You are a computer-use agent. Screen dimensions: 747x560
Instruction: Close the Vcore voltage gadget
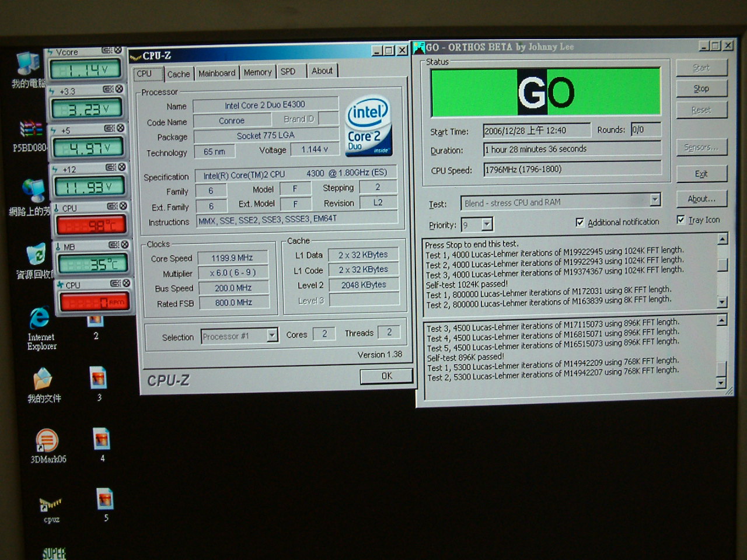(117, 51)
